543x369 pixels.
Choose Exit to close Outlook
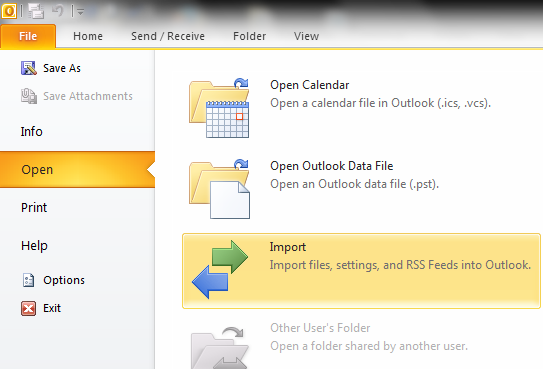(52, 308)
